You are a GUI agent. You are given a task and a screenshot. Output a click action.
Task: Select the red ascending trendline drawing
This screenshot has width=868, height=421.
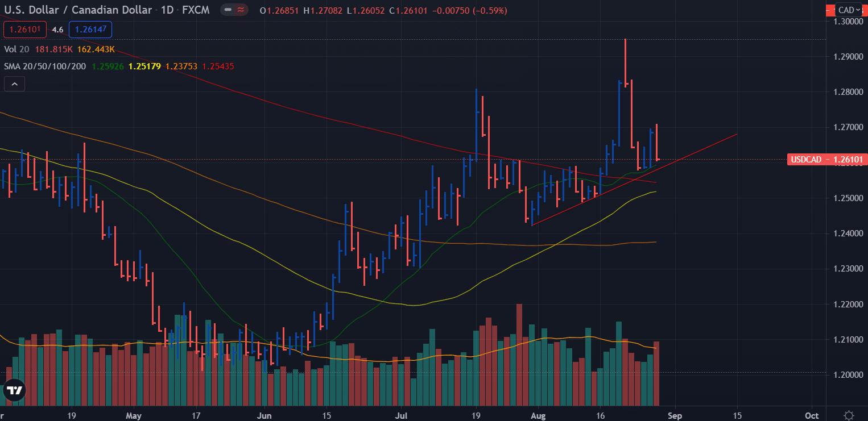click(x=634, y=180)
